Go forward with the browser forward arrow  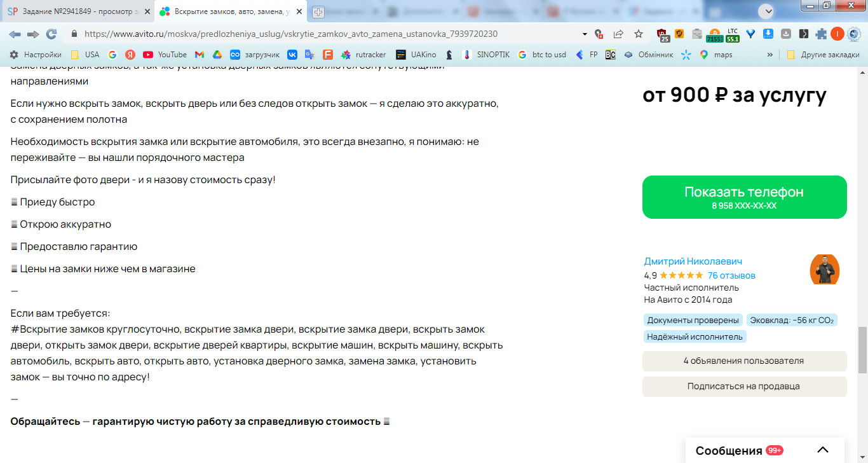pos(33,34)
